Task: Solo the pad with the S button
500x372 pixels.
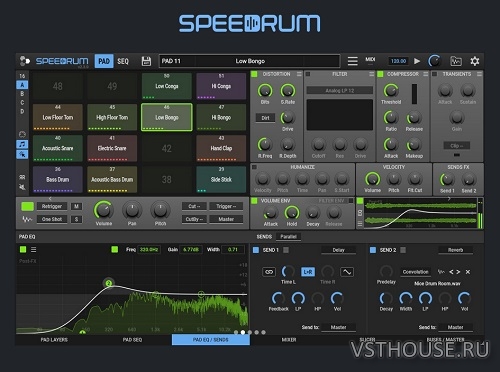Action: (x=76, y=219)
